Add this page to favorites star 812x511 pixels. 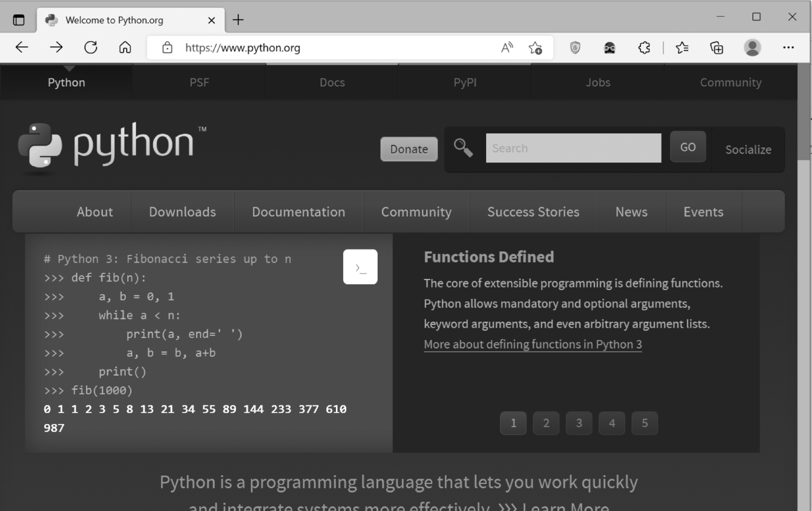pyautogui.click(x=535, y=48)
